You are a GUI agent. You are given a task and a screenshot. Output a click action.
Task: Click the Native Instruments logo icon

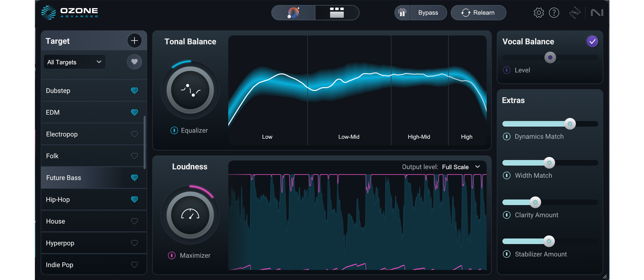597,13
